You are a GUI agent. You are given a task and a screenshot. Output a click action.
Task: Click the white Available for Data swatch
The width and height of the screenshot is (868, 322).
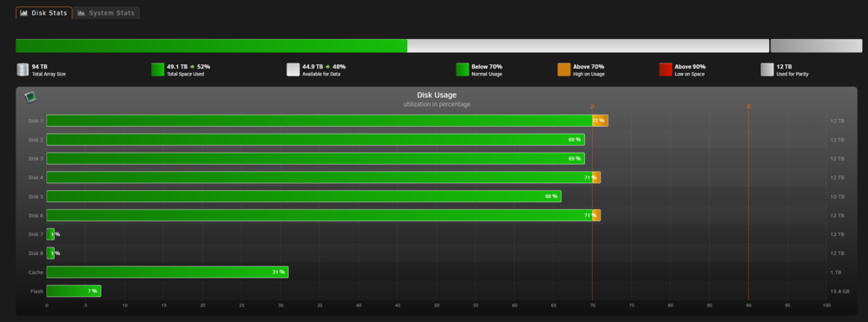click(293, 69)
